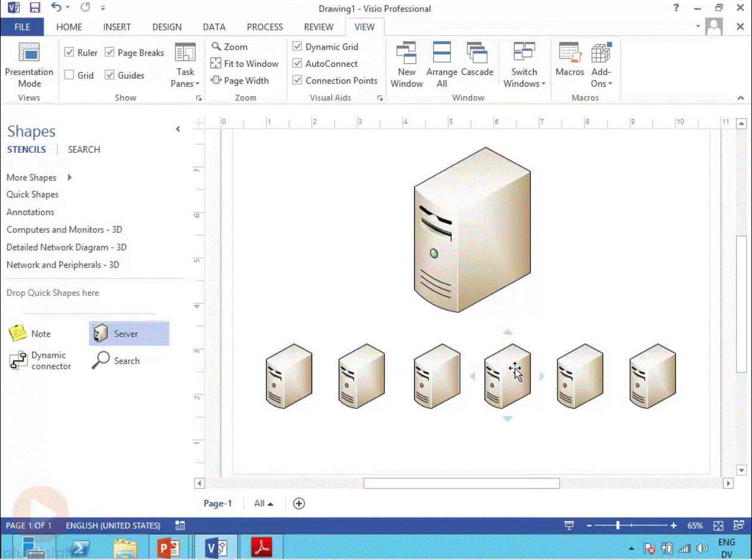Switch to shapes SEARCH
The width and height of the screenshot is (752, 560).
pyautogui.click(x=84, y=150)
